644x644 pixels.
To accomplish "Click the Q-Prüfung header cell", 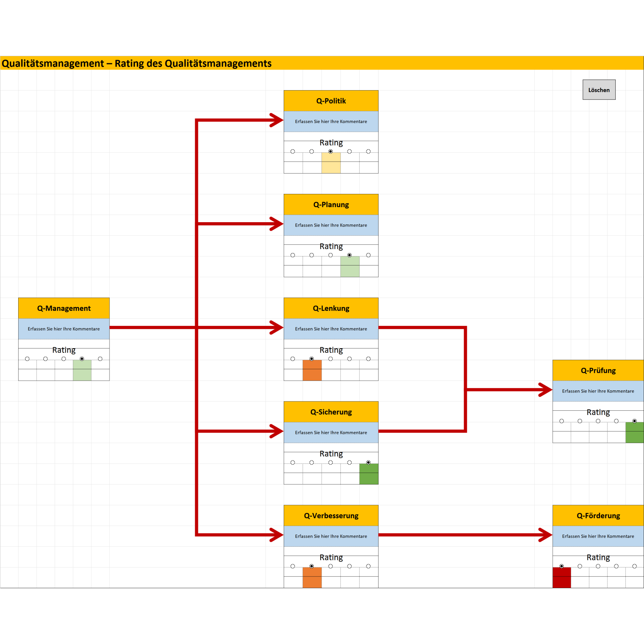I will [598, 371].
